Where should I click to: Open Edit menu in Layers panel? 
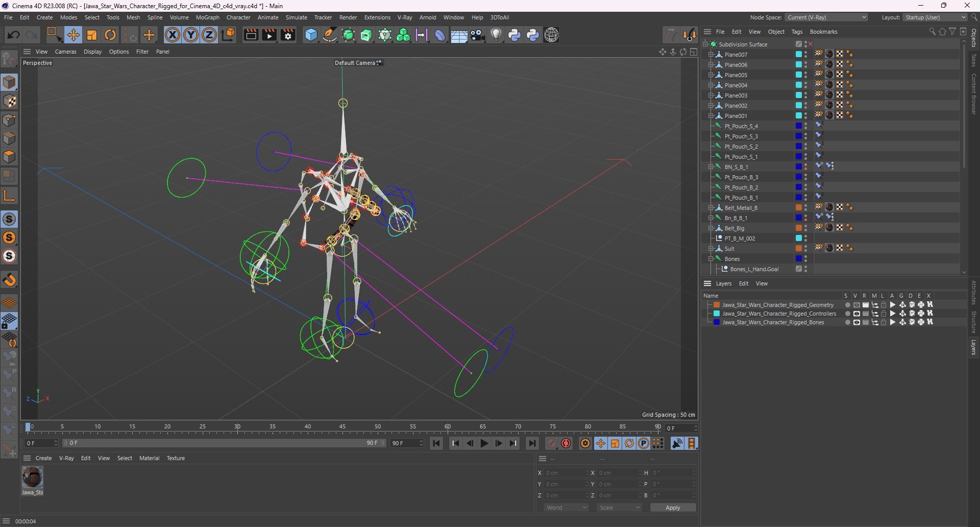(744, 283)
